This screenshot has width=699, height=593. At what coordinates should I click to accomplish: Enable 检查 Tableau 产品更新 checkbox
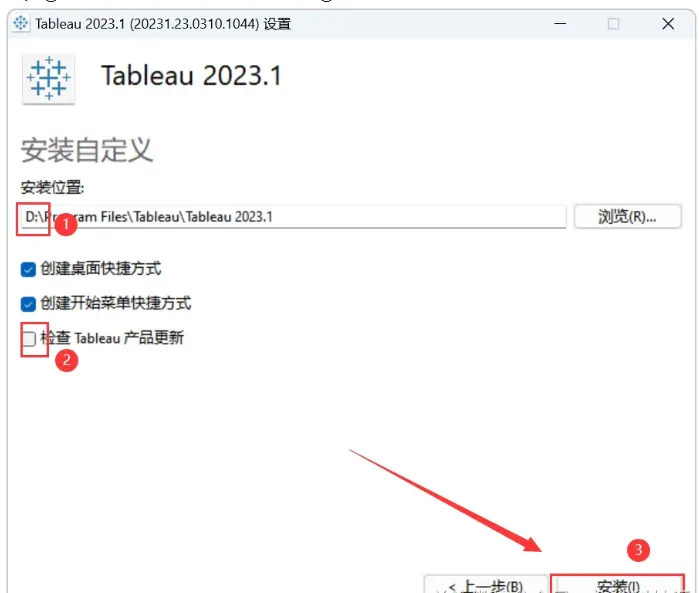[x=29, y=339]
